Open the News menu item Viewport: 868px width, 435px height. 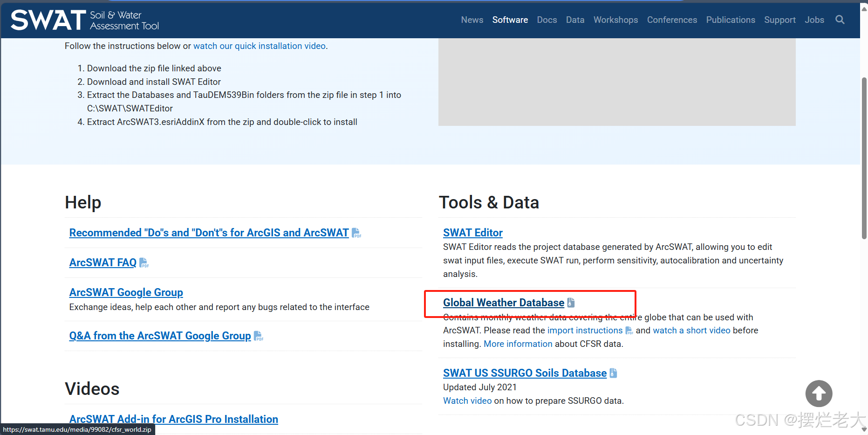click(x=472, y=20)
